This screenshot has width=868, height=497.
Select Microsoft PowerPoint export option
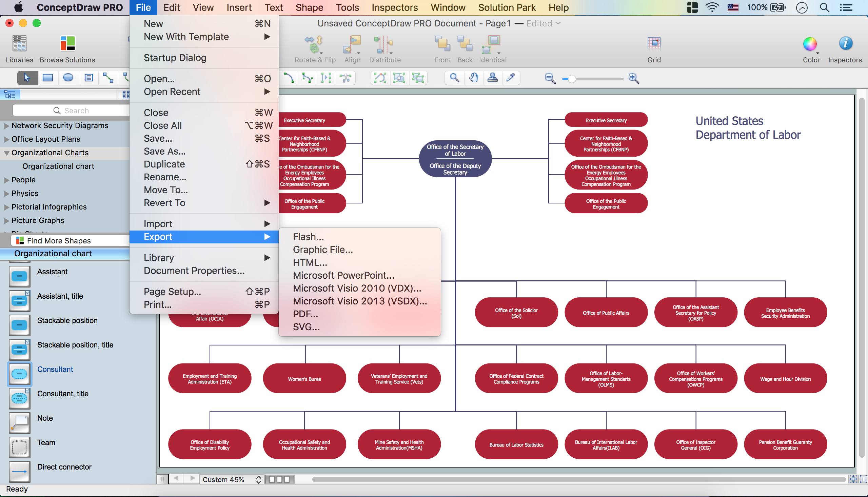[343, 275]
